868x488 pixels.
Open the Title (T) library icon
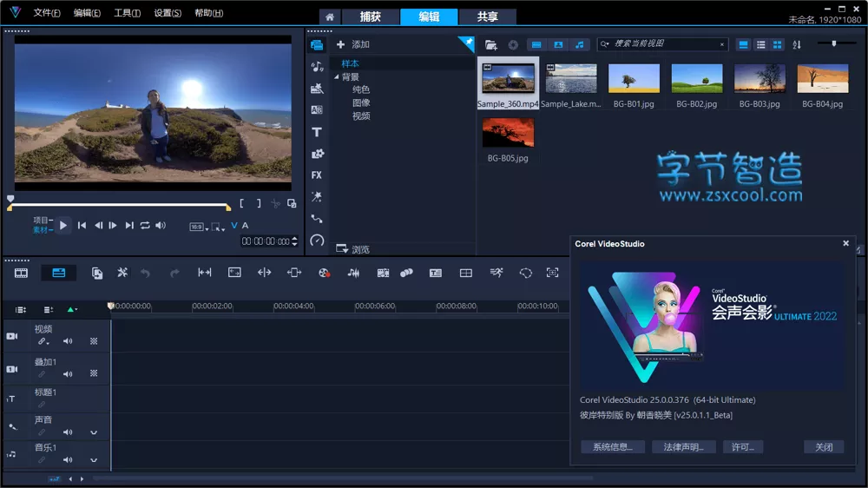tap(317, 132)
